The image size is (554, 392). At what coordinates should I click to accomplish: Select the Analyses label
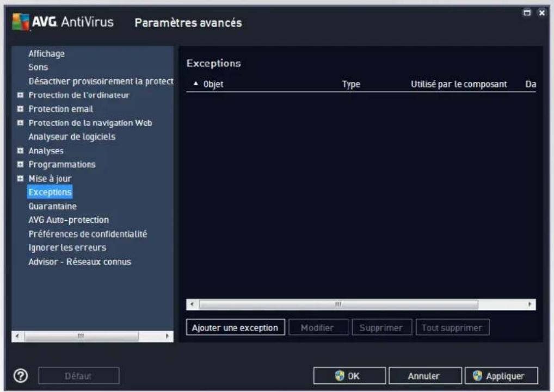[46, 151]
